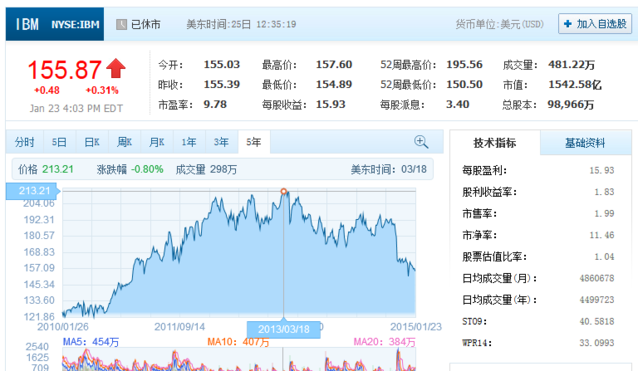This screenshot has height=371, width=638.
Task: Switch to the 分时 chart tab
Action: point(24,142)
